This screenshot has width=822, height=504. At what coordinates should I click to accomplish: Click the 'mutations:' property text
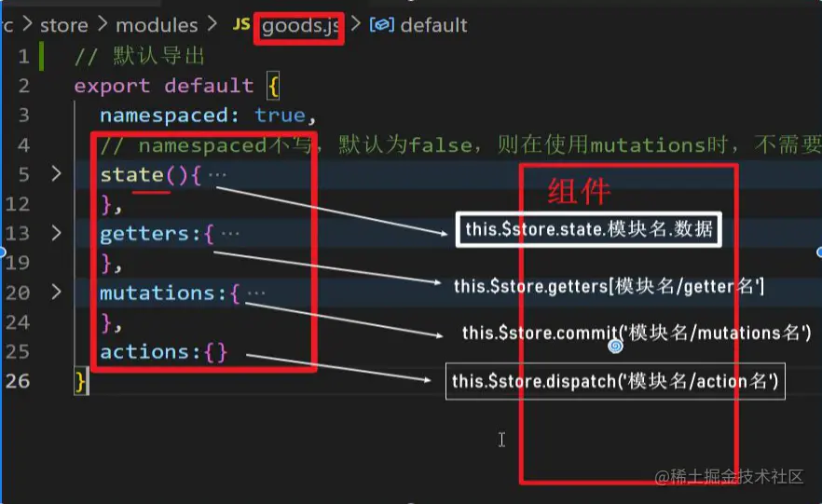163,293
